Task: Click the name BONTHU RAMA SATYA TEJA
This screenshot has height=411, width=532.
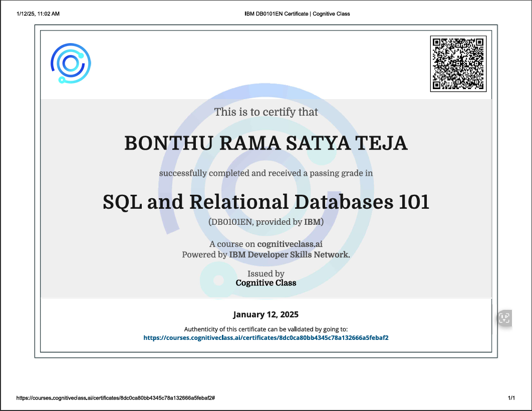Action: 266,144
